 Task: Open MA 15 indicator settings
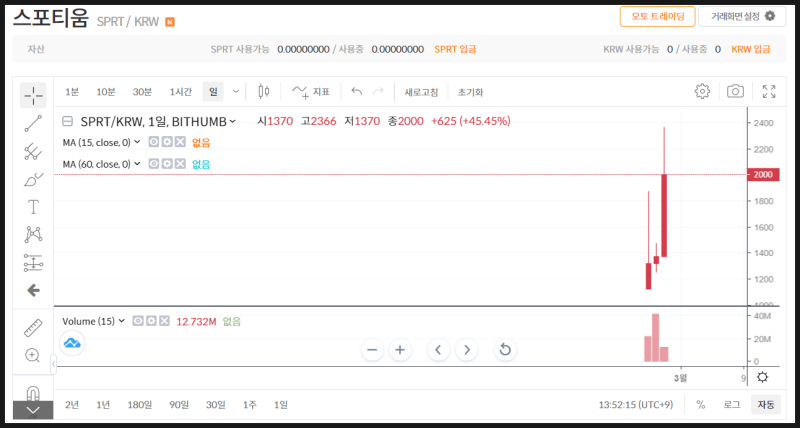coord(167,142)
